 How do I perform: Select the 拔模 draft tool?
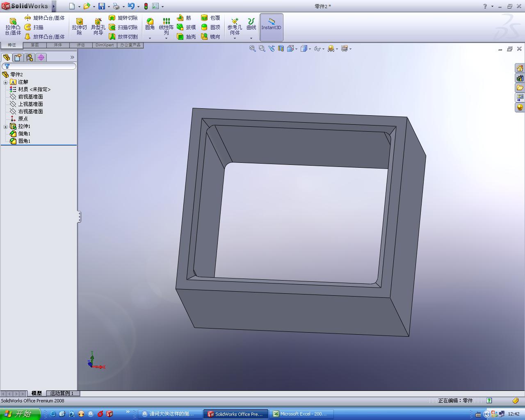pos(186,27)
